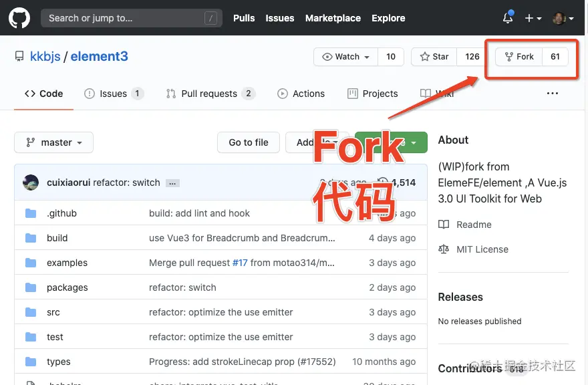The height and width of the screenshot is (385, 588).
Task: Open pull request #17 link
Action: tap(240, 263)
